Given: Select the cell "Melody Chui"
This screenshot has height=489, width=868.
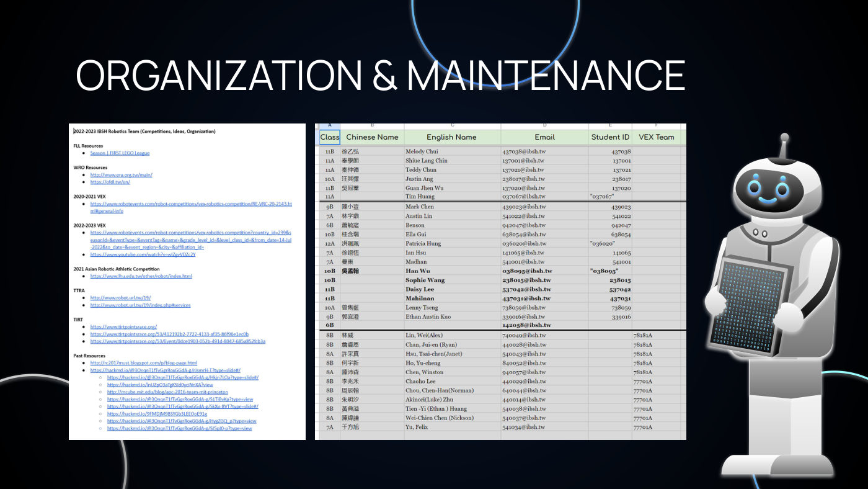Looking at the screenshot, I should 452,151.
